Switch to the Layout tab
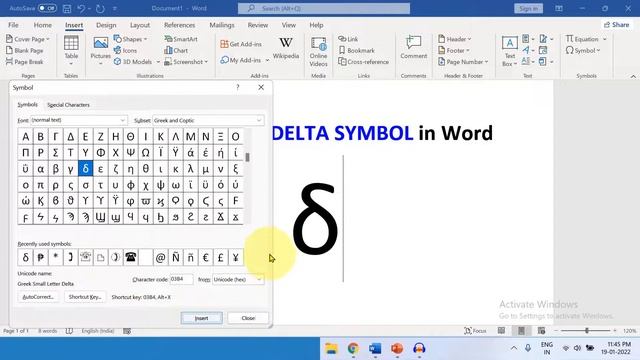The image size is (640, 360). tap(140, 25)
